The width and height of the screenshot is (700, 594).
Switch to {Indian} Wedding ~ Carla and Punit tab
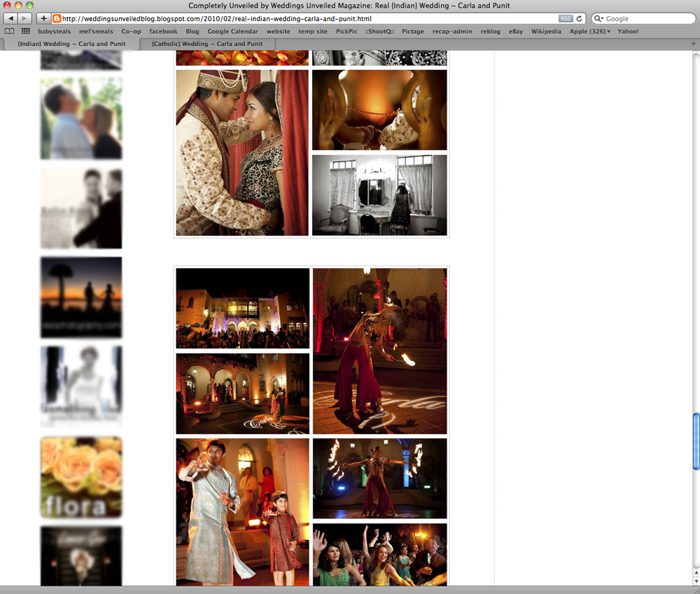pos(71,43)
